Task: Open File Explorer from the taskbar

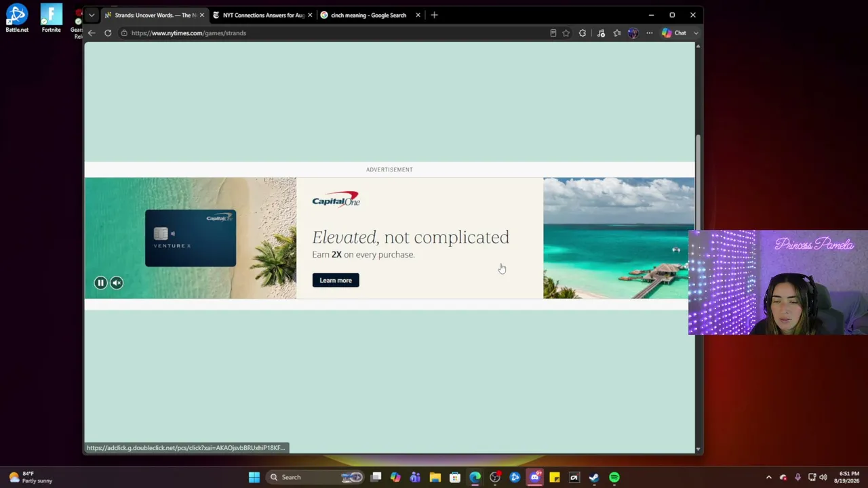Action: point(435,477)
